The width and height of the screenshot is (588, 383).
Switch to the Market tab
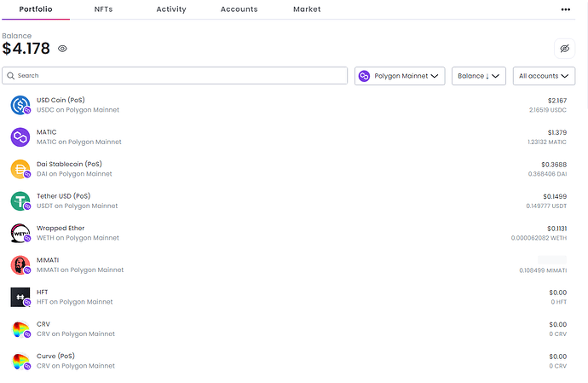tap(307, 9)
